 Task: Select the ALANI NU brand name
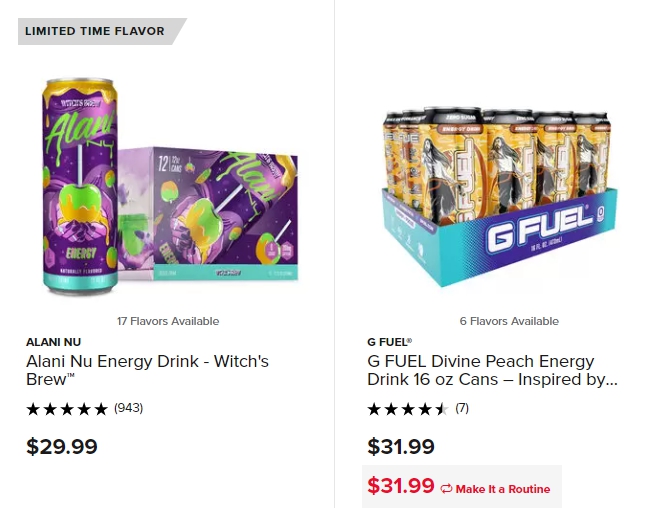pos(53,342)
